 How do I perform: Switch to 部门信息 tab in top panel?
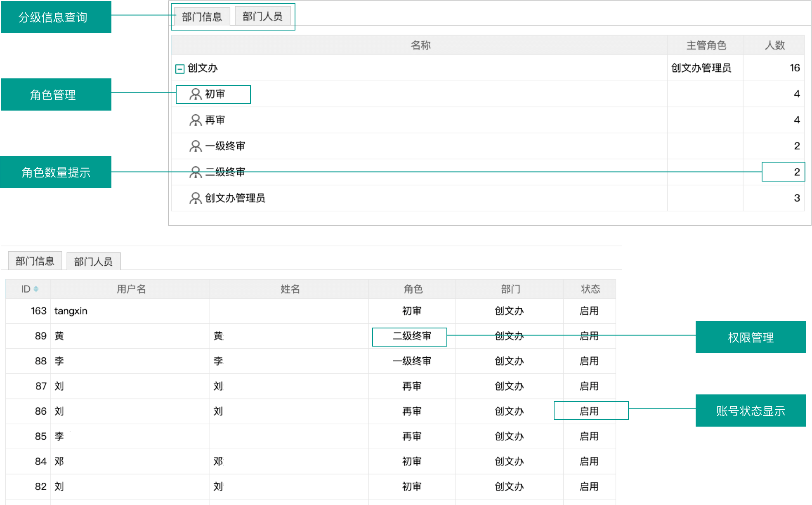(x=202, y=17)
